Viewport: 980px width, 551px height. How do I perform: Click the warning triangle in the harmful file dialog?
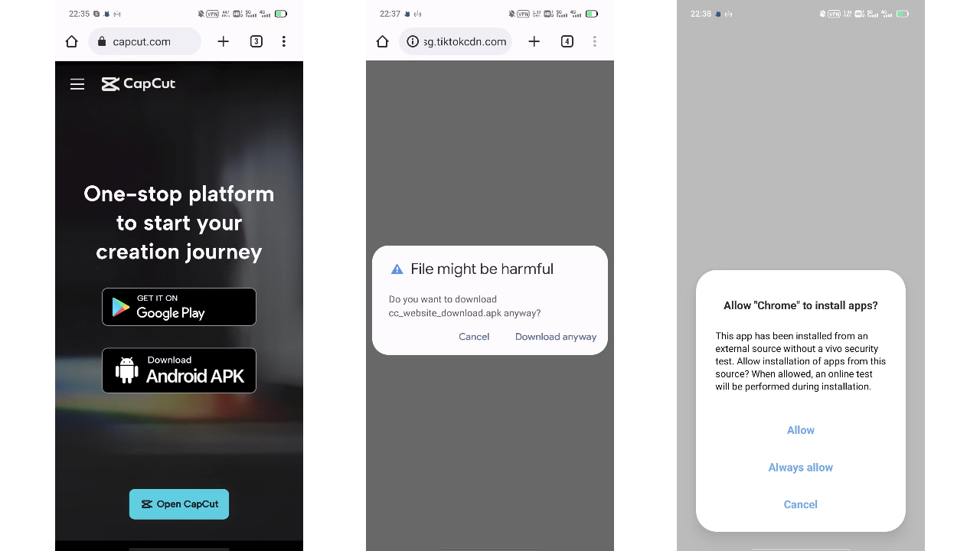(x=397, y=269)
